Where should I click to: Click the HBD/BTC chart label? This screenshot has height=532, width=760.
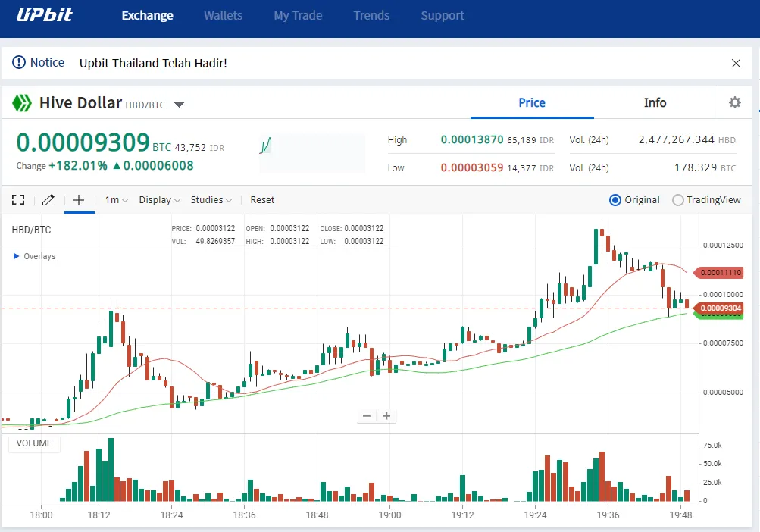pos(31,230)
